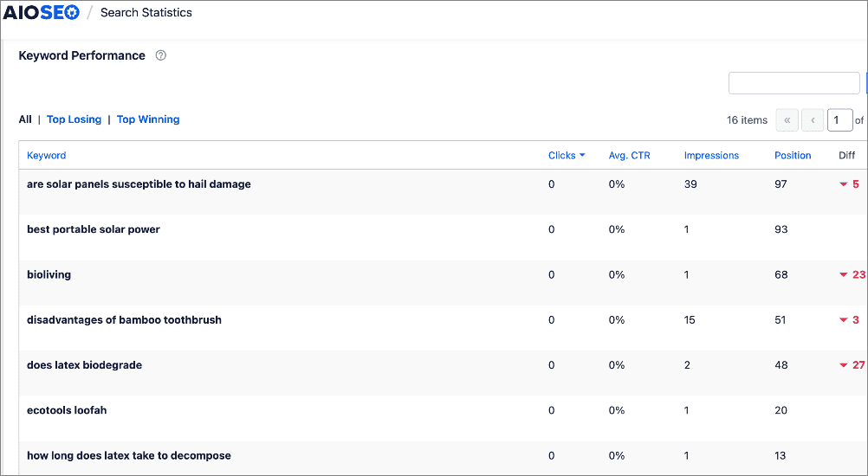
Task: Sort by Keyword column header
Action: point(47,156)
